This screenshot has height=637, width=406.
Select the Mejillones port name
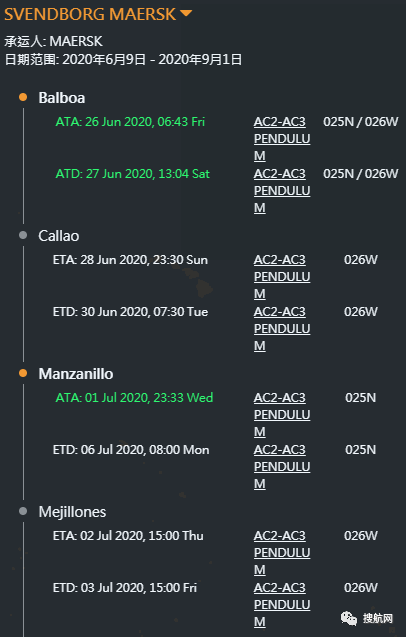point(72,512)
